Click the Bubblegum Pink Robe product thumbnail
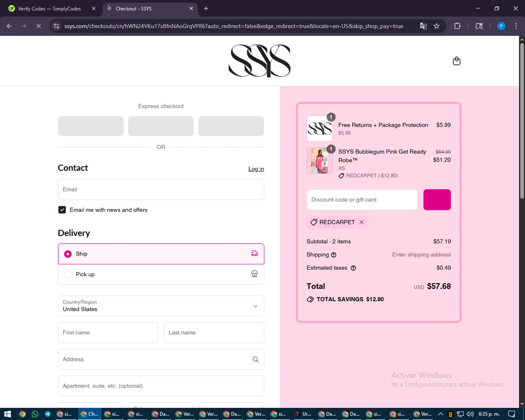 tap(320, 161)
